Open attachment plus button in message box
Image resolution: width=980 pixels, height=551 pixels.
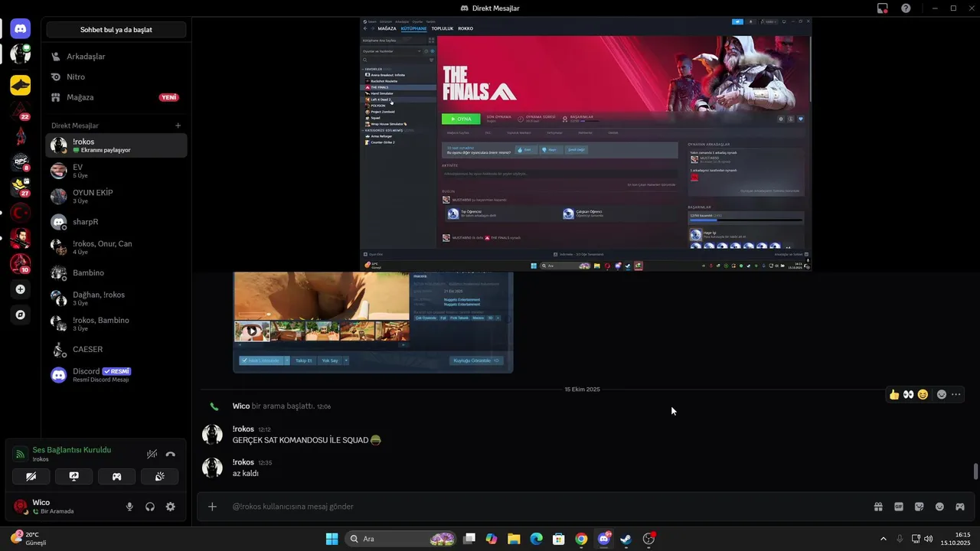(212, 507)
